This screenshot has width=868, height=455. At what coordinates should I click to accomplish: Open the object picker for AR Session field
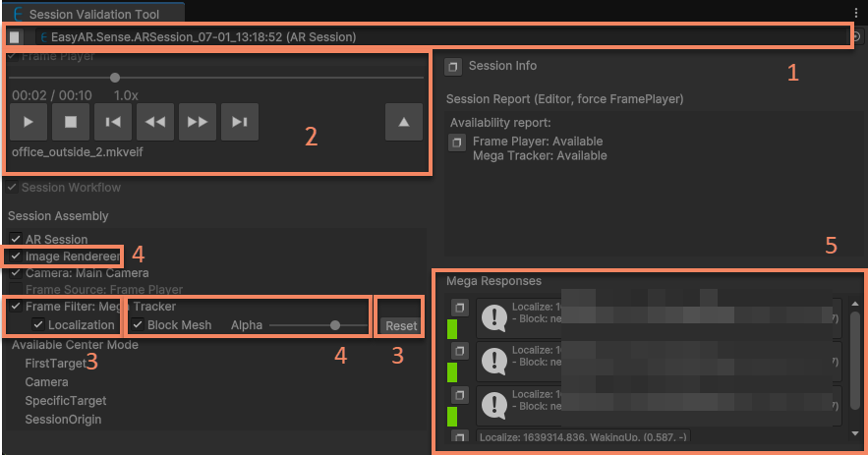[x=856, y=37]
